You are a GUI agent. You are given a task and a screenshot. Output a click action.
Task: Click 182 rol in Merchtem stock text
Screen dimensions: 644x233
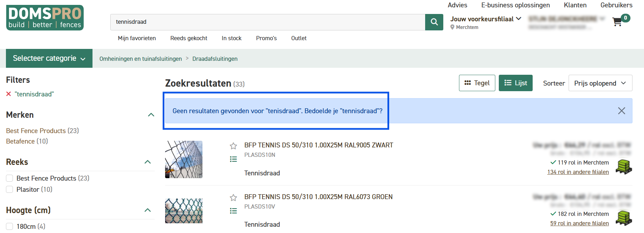583,214
